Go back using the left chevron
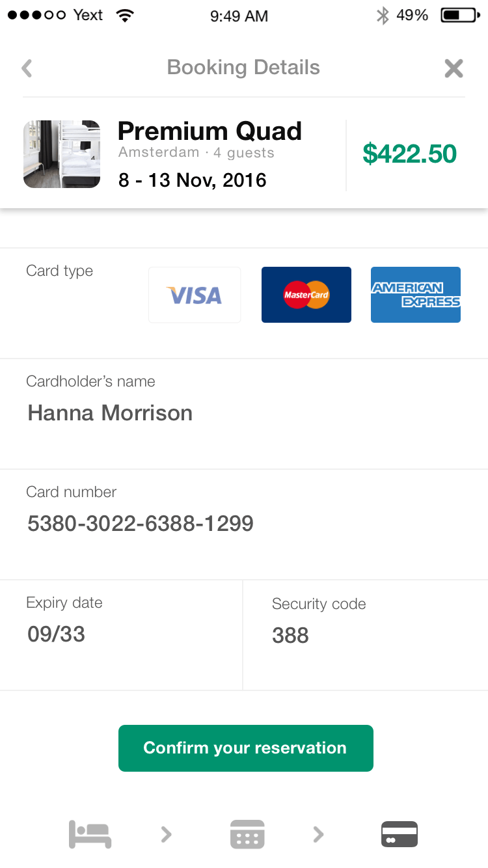The width and height of the screenshot is (488, 868). pyautogui.click(x=27, y=68)
